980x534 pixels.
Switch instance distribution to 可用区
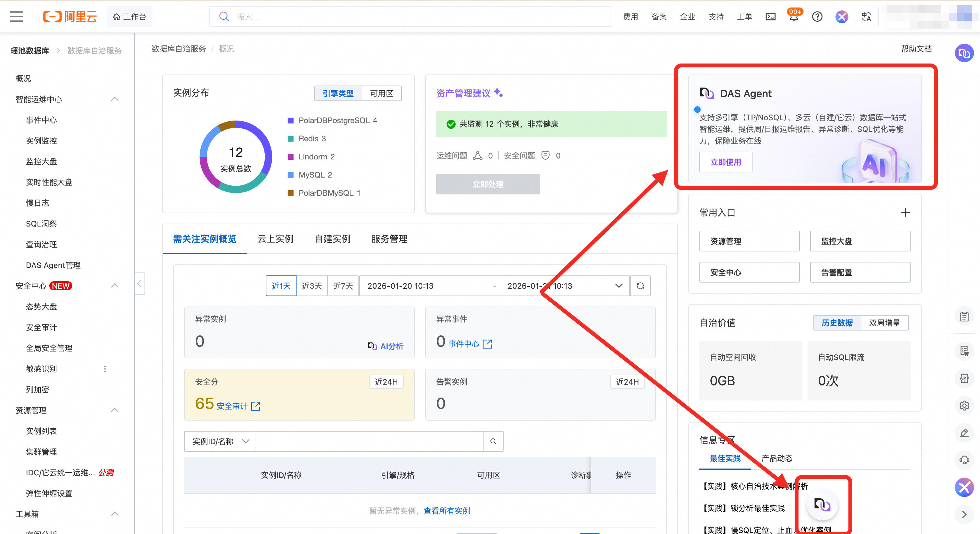381,94
